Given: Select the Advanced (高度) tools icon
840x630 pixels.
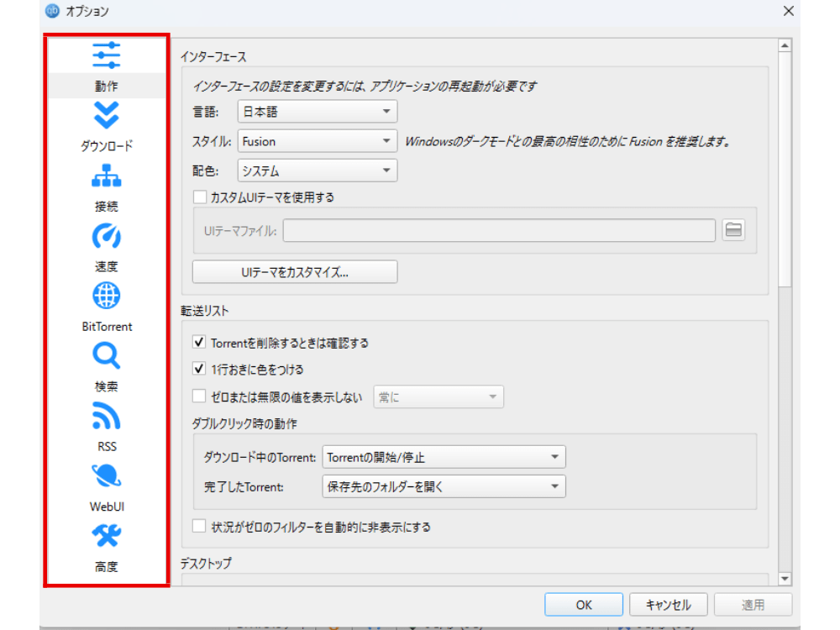Looking at the screenshot, I should [107, 537].
